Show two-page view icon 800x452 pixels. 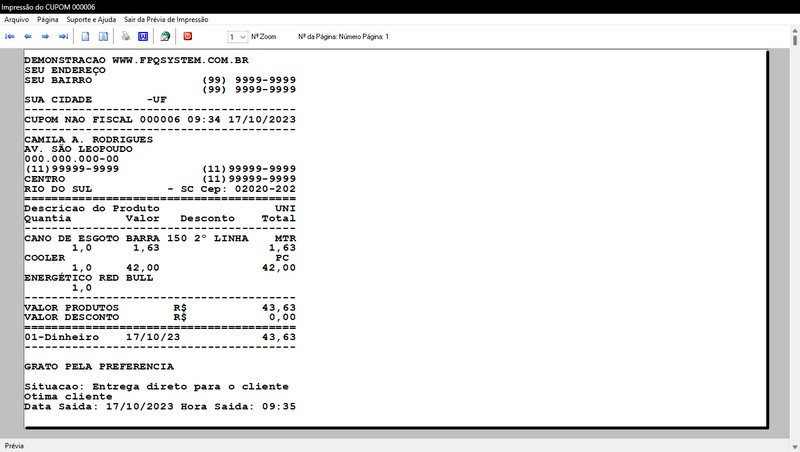[103, 36]
